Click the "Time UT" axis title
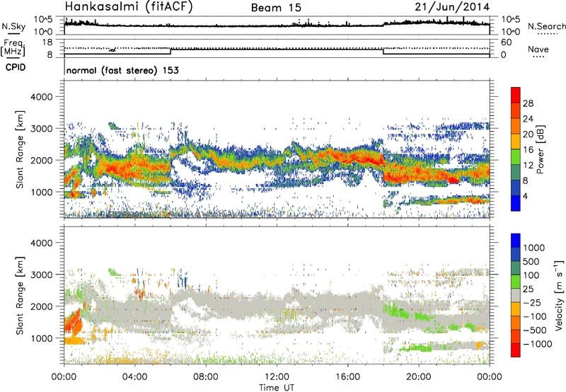Screen dimensions: 566x392 point(277,388)
